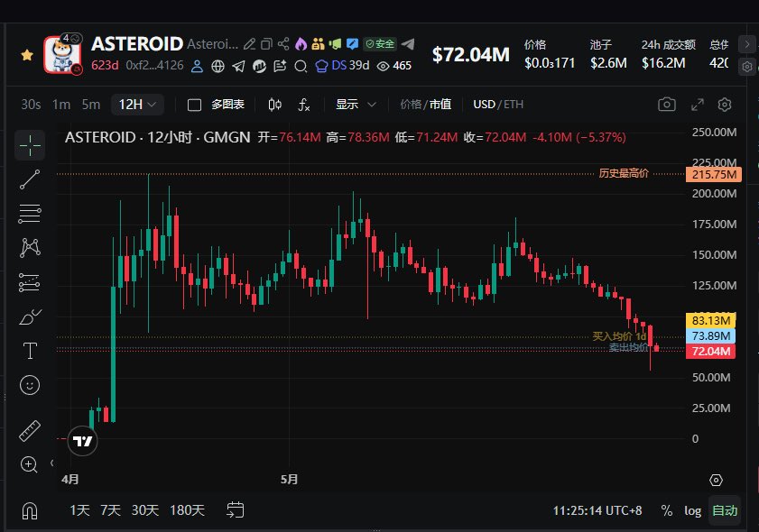The image size is (759, 532).
Task: Select the zoom in tool
Action: [29, 464]
